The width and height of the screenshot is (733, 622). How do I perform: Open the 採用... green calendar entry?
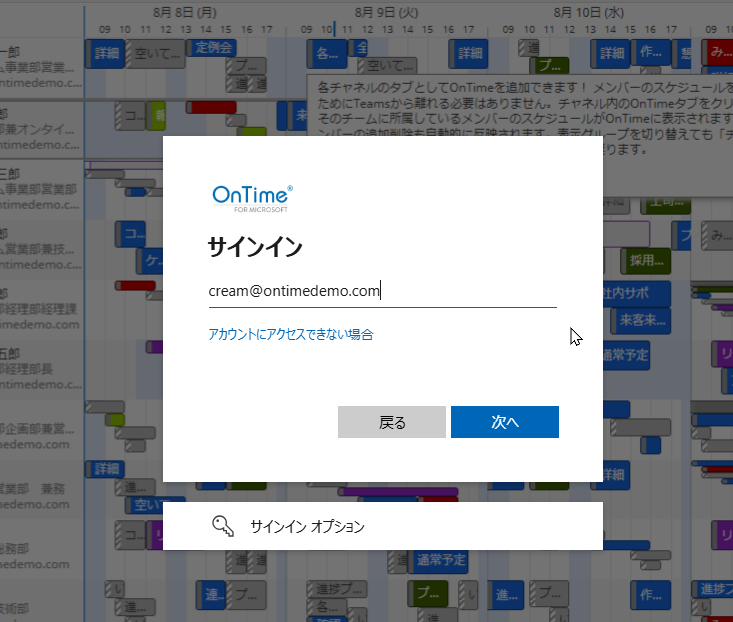click(646, 261)
